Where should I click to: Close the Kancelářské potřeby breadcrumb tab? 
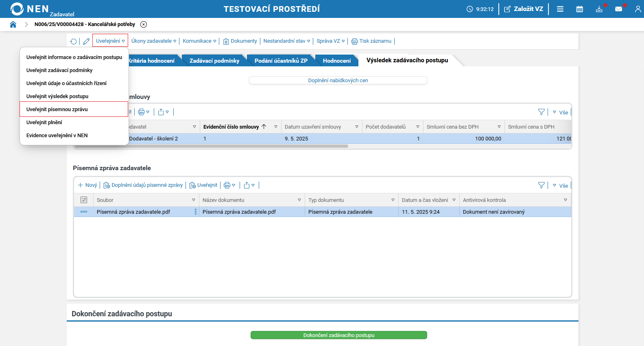(144, 24)
